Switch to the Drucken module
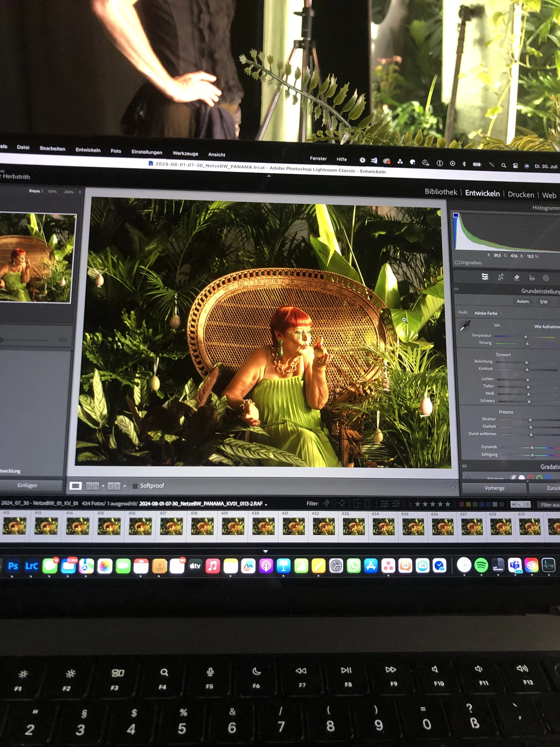 [521, 195]
